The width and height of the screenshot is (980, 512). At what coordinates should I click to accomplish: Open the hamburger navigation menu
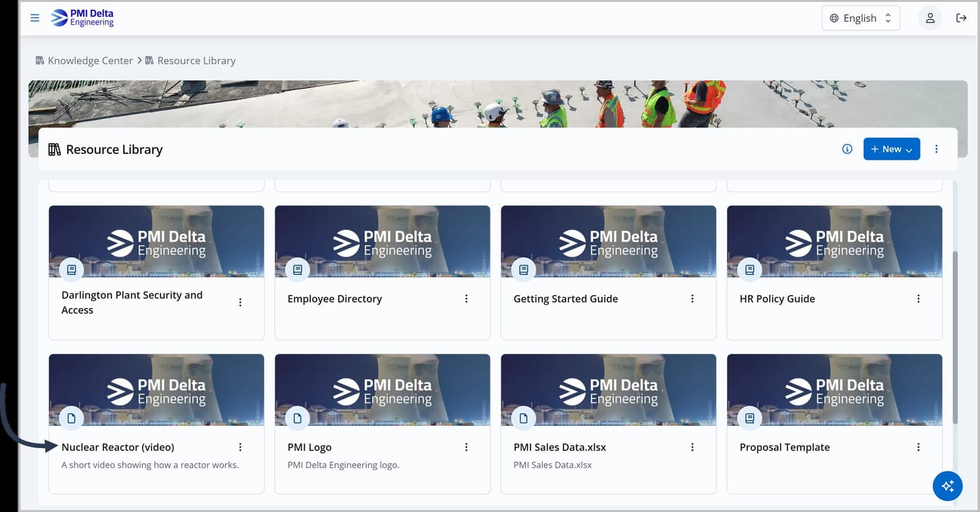coord(35,18)
